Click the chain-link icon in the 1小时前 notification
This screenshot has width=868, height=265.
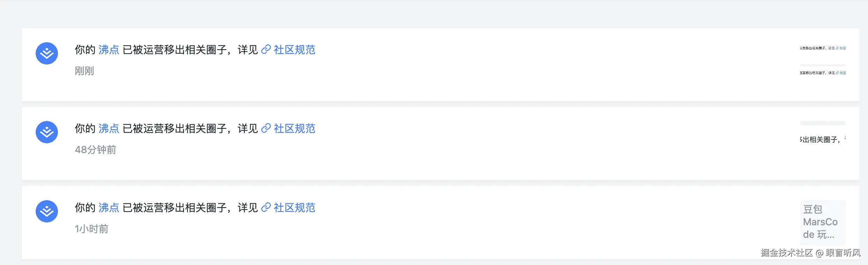coord(266,208)
